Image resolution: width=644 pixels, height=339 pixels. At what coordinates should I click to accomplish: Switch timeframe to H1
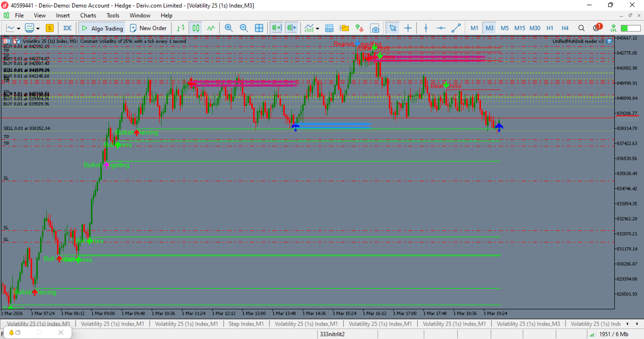(550, 28)
